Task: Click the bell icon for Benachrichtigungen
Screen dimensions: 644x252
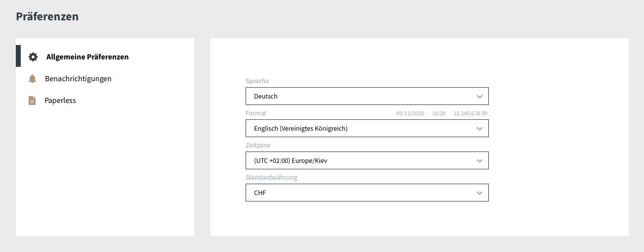Action: [x=33, y=79]
